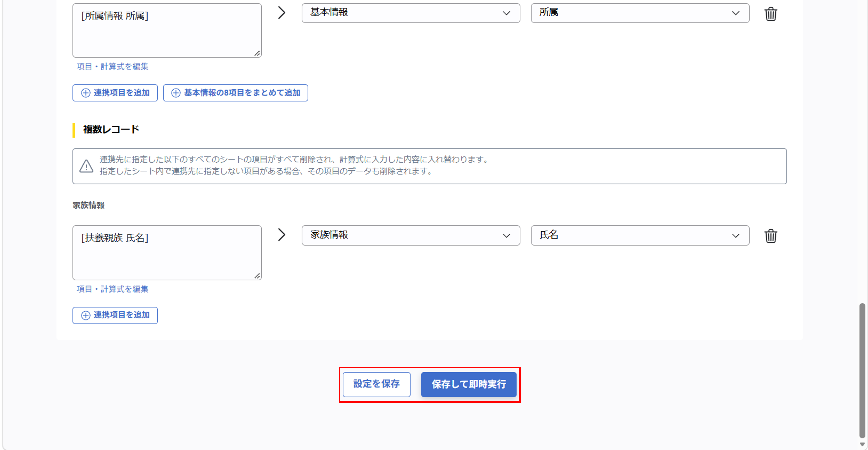
Task: Click the 保存して即時実行 button
Action: pyautogui.click(x=468, y=384)
